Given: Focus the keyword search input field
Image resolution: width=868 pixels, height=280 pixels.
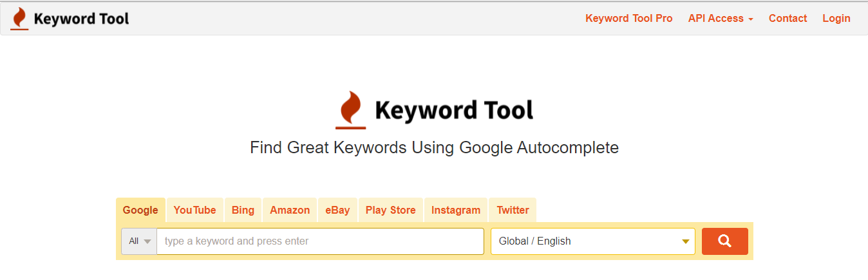Looking at the screenshot, I should tap(321, 241).
